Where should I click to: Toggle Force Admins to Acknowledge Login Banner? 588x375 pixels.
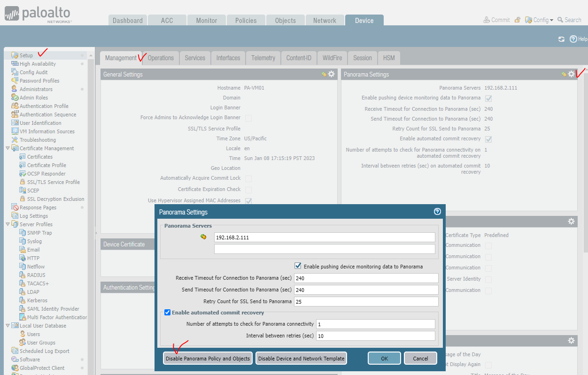(x=248, y=118)
